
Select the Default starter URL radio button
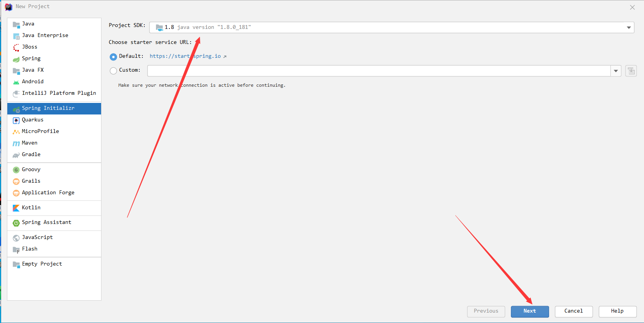coord(113,57)
